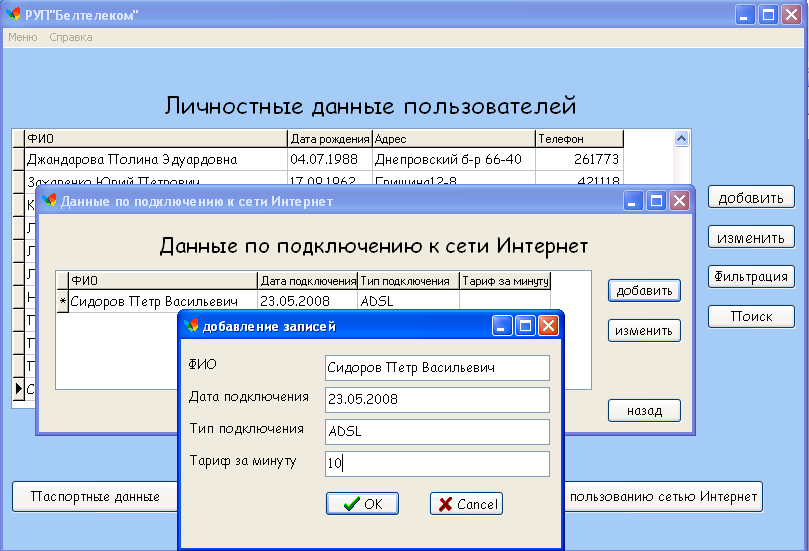Click the ФИО input field in add dialog
This screenshot has width=809, height=551.
437,368
